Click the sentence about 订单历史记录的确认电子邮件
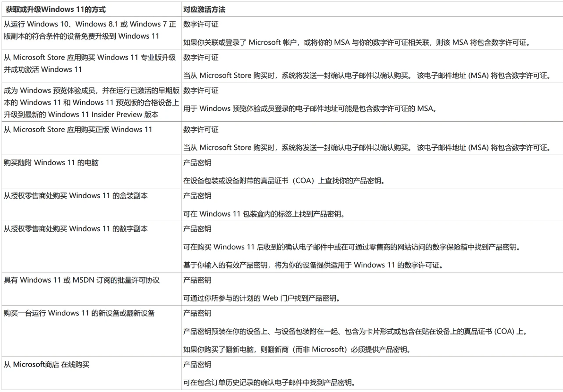Screen dimensions: 563x392 click(x=269, y=382)
